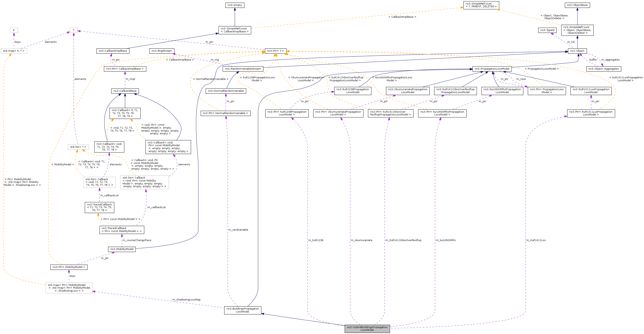Screen dimensions: 644x334
Task: Select the ns3::TypeId node
Action: (x=547, y=30)
